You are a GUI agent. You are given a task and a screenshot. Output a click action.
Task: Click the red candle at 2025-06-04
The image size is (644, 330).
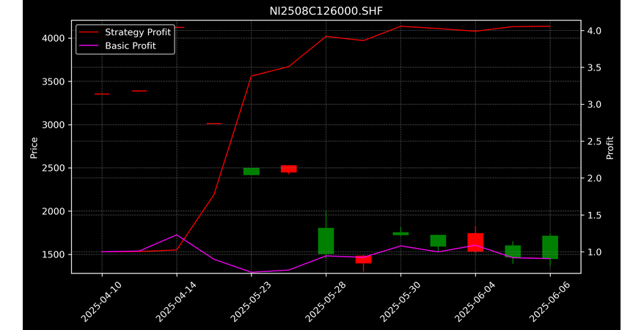click(x=475, y=242)
